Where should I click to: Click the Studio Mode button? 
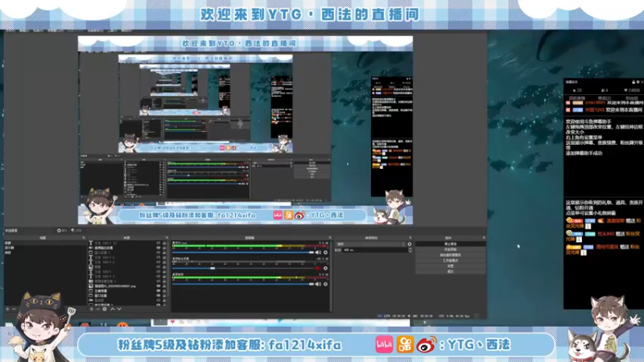pos(451,261)
